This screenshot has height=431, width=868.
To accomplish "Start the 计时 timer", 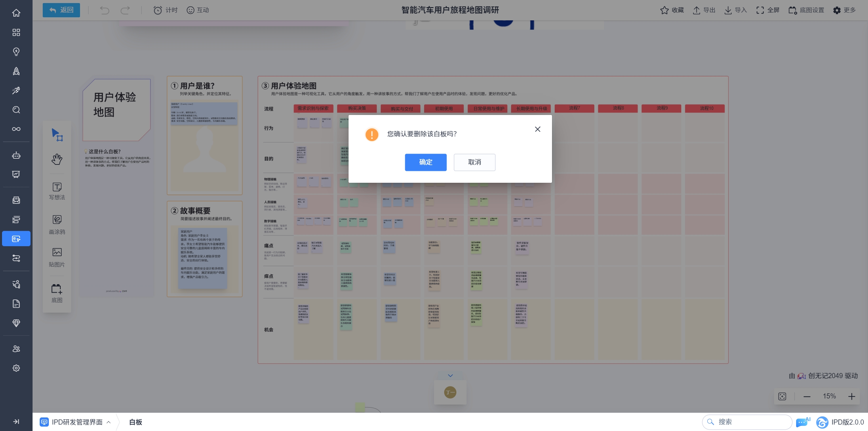I will point(165,10).
